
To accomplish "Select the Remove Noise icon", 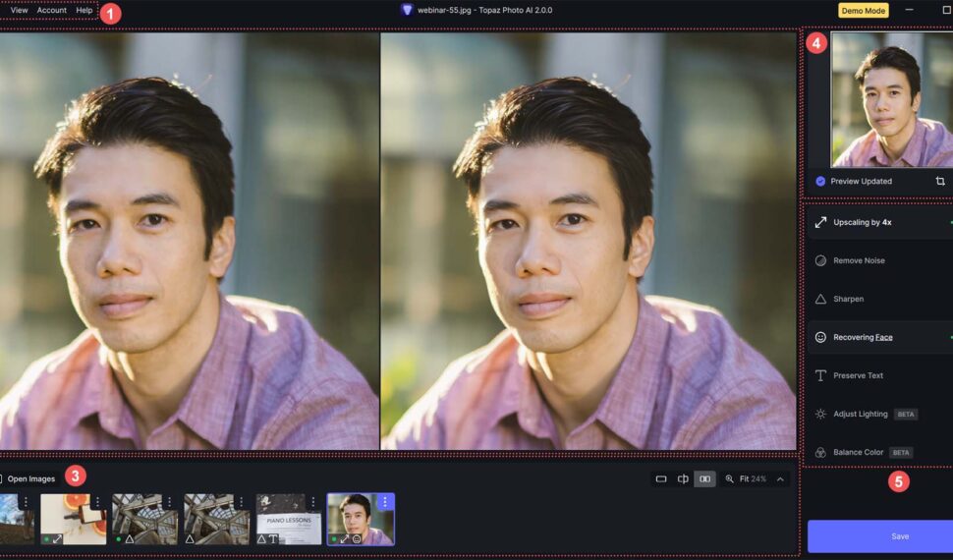I will 820,261.
